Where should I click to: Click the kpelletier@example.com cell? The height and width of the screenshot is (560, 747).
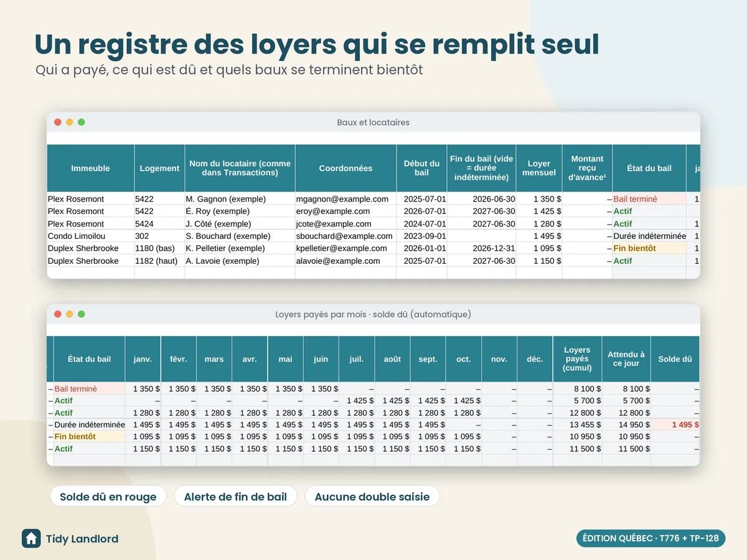345,248
